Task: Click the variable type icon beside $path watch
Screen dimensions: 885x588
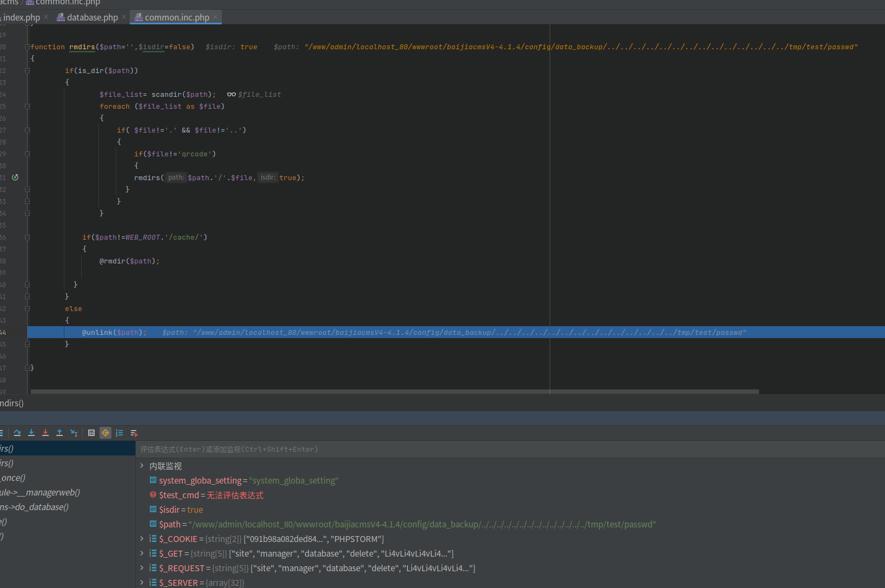Action: click(153, 524)
